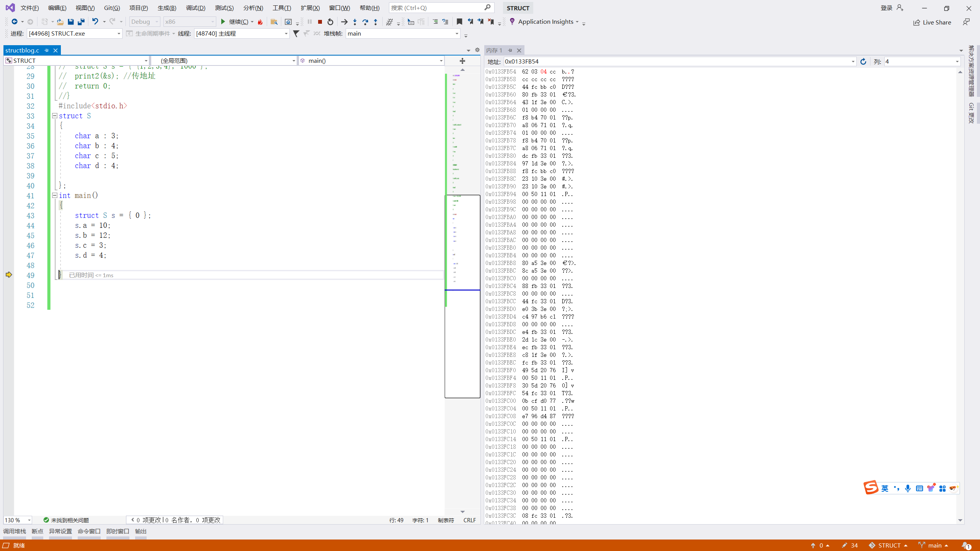The height and width of the screenshot is (551, 980).
Task: Collapse the struct S code block
Action: (x=55, y=116)
